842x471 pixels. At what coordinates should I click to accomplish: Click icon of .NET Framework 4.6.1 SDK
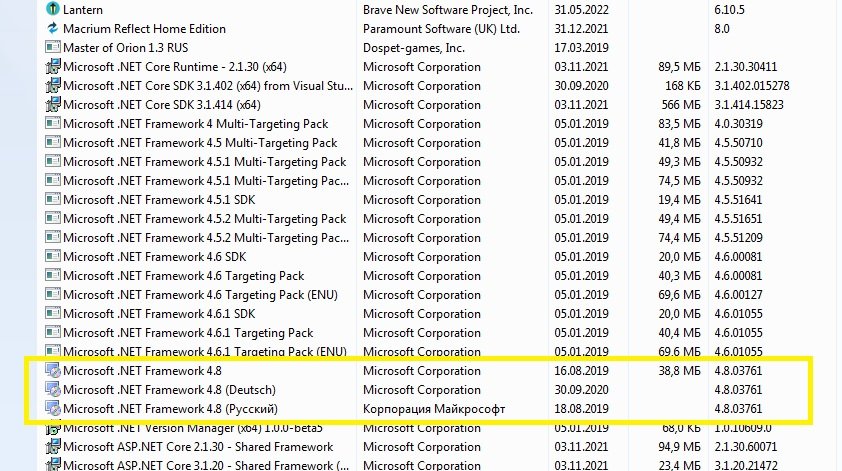click(x=53, y=313)
